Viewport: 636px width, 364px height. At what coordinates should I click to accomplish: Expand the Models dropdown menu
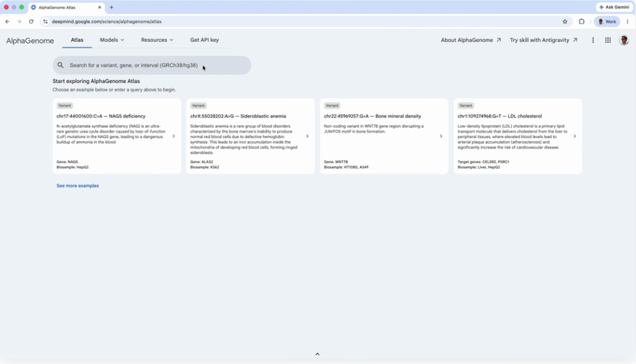pyautogui.click(x=112, y=40)
